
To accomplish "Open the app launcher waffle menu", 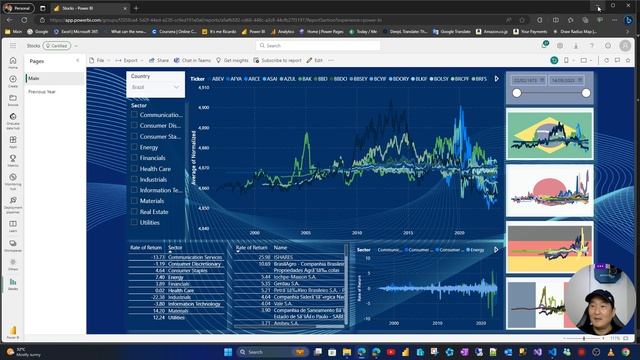I will click(x=13, y=46).
